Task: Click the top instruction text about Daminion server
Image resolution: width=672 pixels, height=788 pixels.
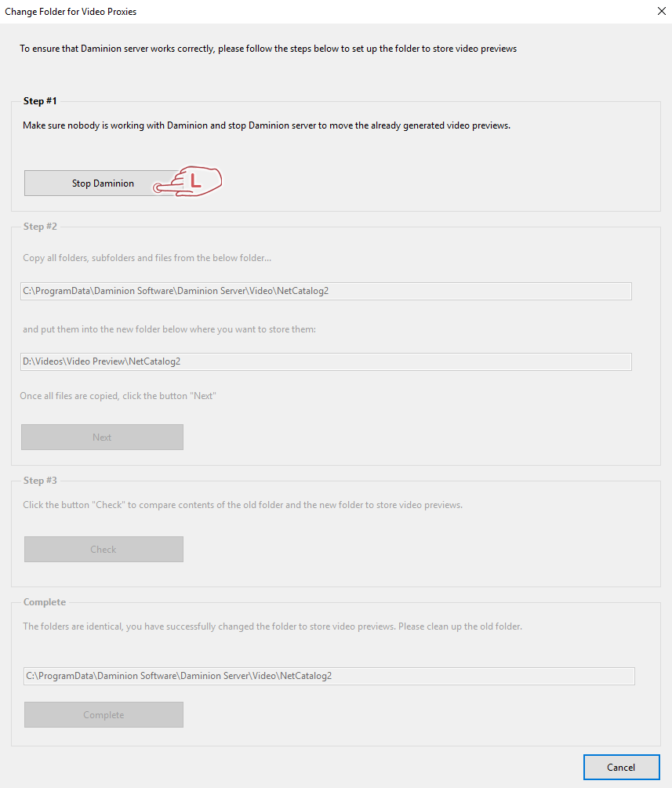Action: (268, 49)
